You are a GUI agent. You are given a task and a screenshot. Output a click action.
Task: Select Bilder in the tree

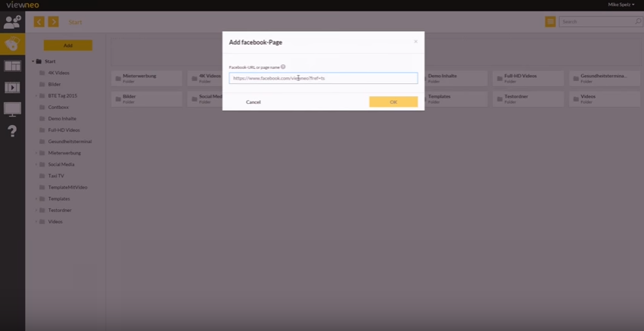click(x=54, y=84)
